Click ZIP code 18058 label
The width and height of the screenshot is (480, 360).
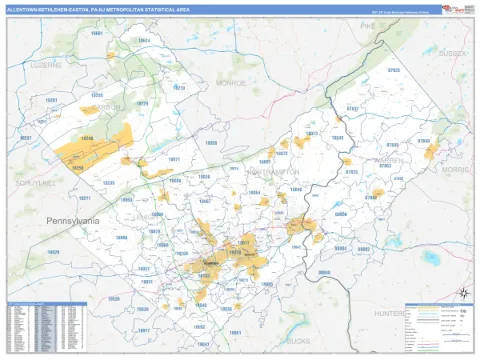point(211,143)
